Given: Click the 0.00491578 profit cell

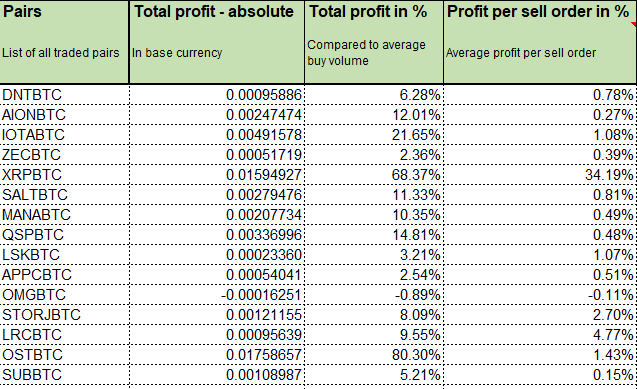Looking at the screenshot, I should 217,134.
